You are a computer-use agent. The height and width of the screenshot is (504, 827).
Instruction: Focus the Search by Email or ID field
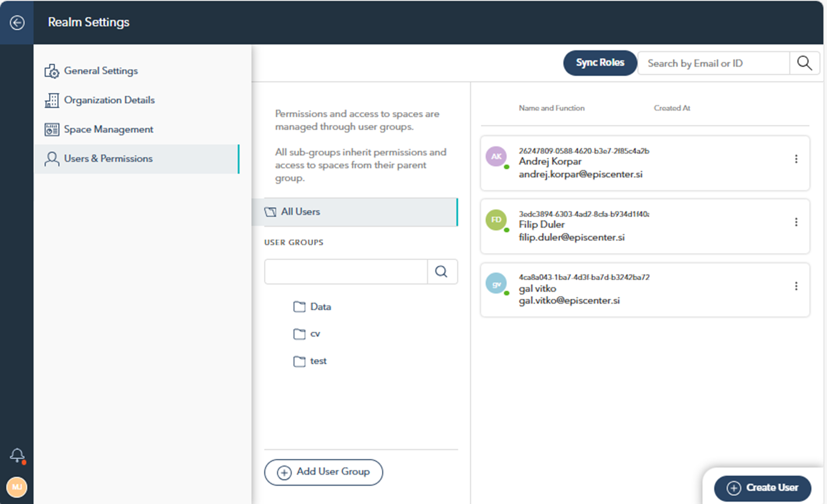click(x=713, y=63)
